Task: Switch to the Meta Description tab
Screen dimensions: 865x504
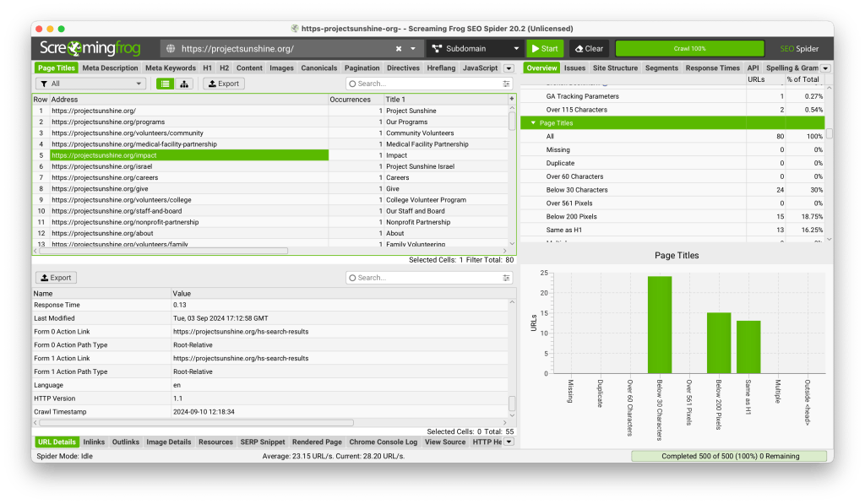Action: point(111,68)
